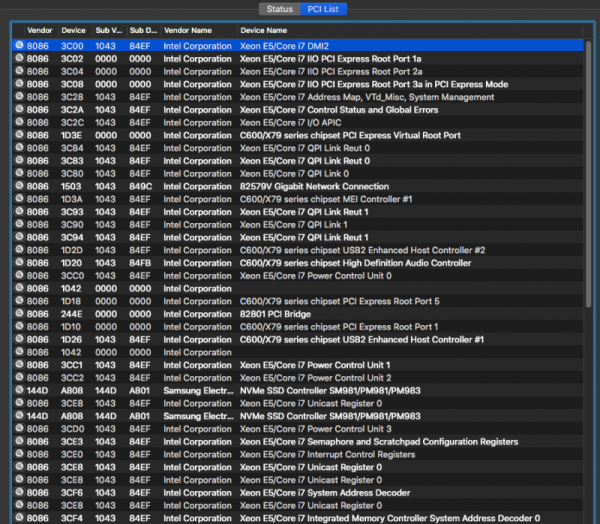
Task: Click lookup icon for Interrupt Control Registers row
Action: [19, 454]
